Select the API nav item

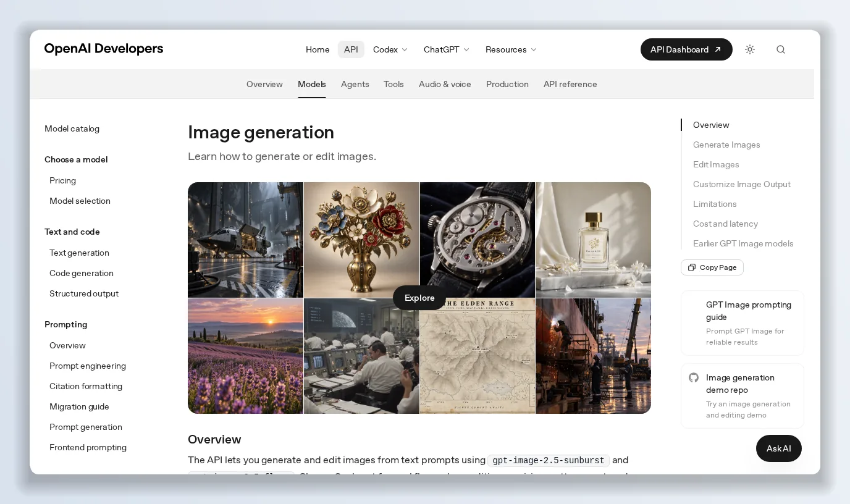coord(351,49)
